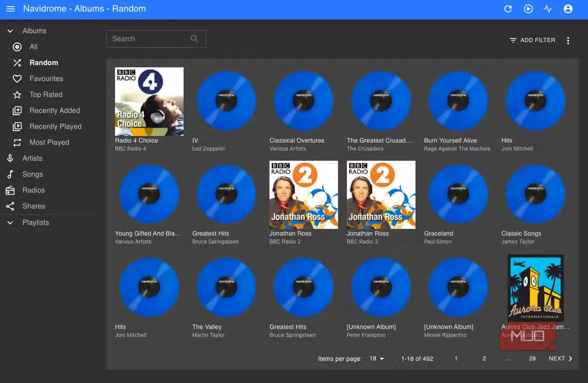Click the 'Peter Frampton' artist name
The height and width of the screenshot is (383, 588).
(366, 335)
